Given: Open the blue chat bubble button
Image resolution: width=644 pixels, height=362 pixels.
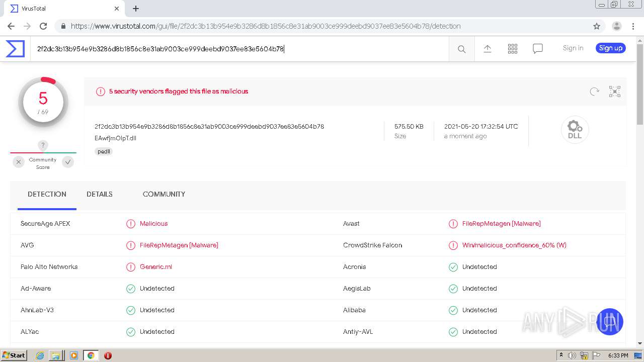Looking at the screenshot, I should point(609,322).
